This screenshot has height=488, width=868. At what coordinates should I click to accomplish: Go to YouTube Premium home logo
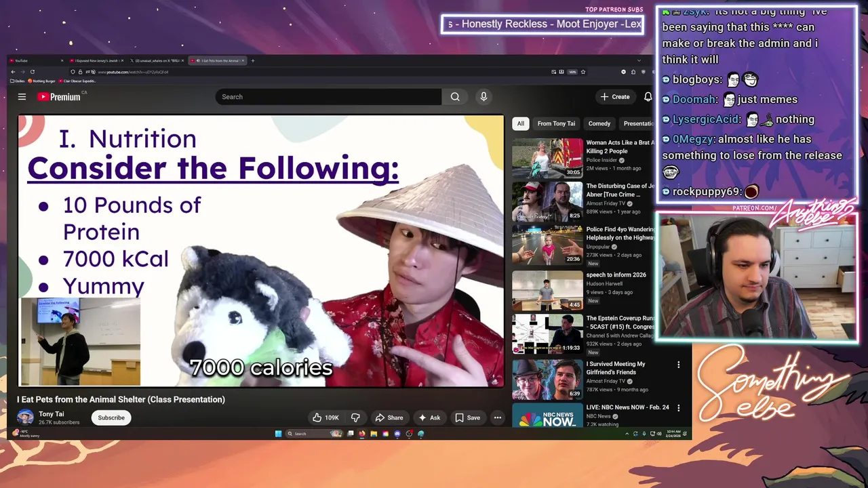click(x=59, y=97)
